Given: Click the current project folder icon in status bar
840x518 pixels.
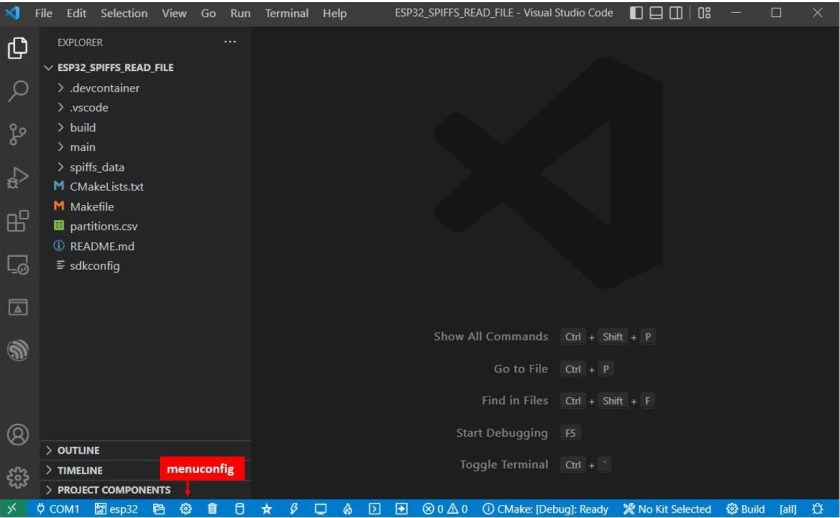Looking at the screenshot, I should [x=159, y=509].
